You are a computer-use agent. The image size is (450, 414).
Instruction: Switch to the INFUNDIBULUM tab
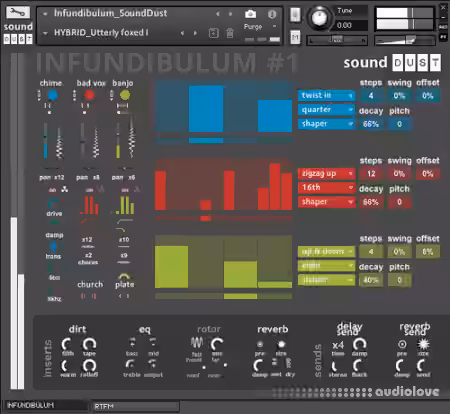tap(45, 405)
